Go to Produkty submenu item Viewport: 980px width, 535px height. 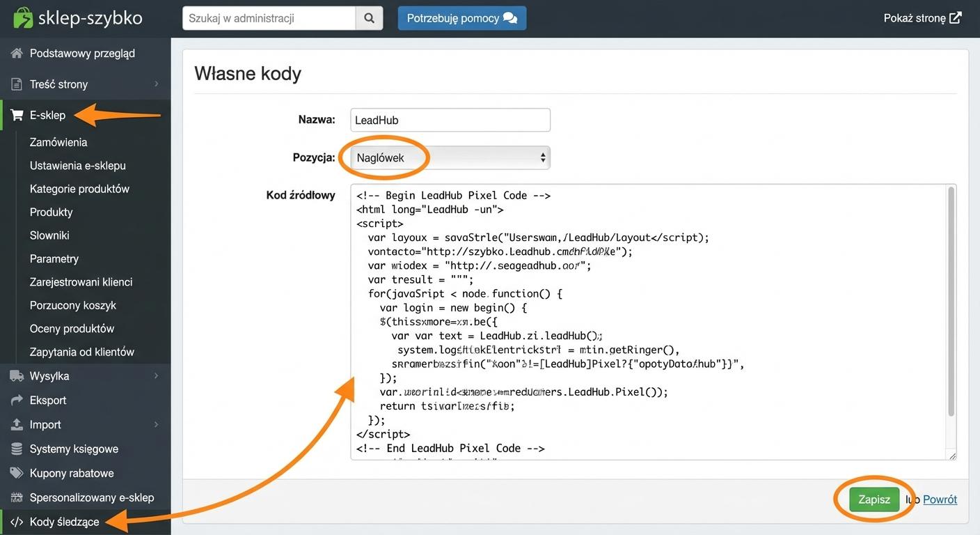tap(51, 212)
